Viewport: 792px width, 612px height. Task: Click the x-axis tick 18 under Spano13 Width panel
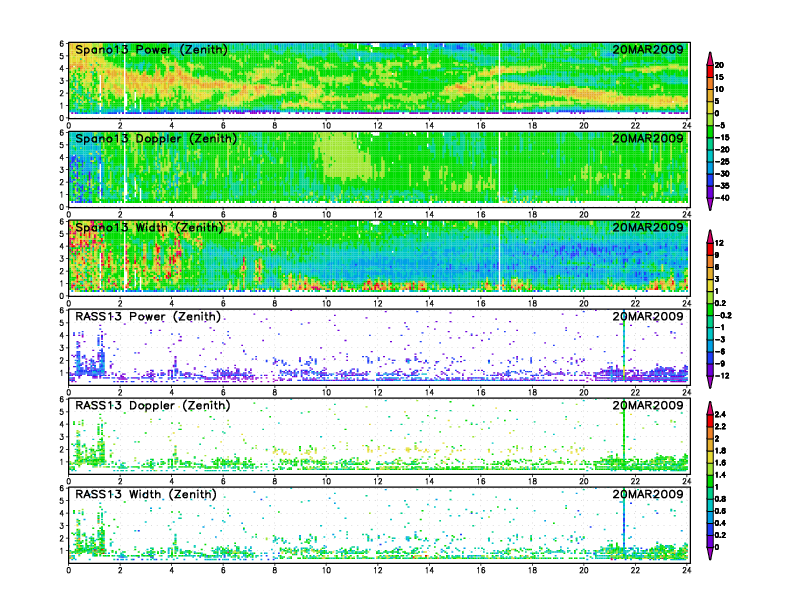(x=532, y=303)
